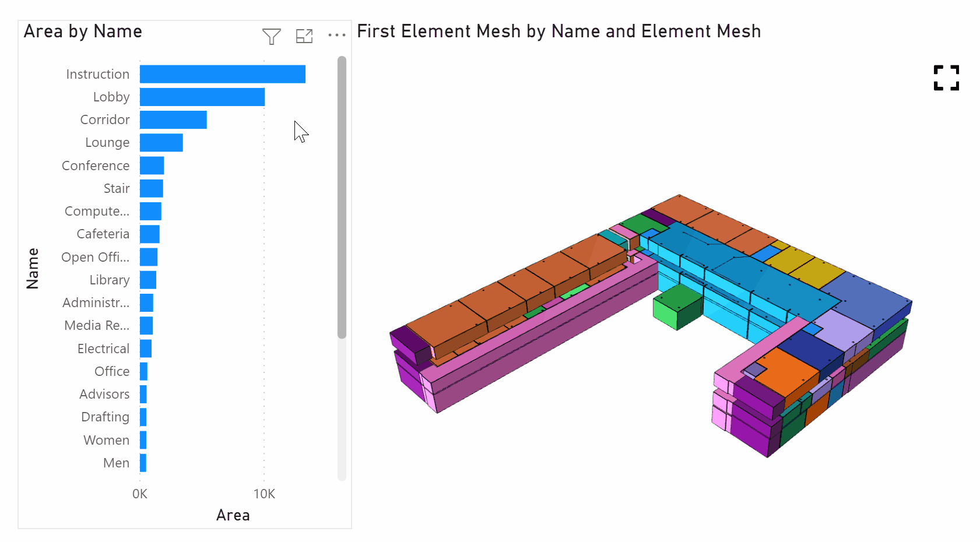Click the 'Media Re...' axis label
This screenshot has height=542, width=980.
97,325
